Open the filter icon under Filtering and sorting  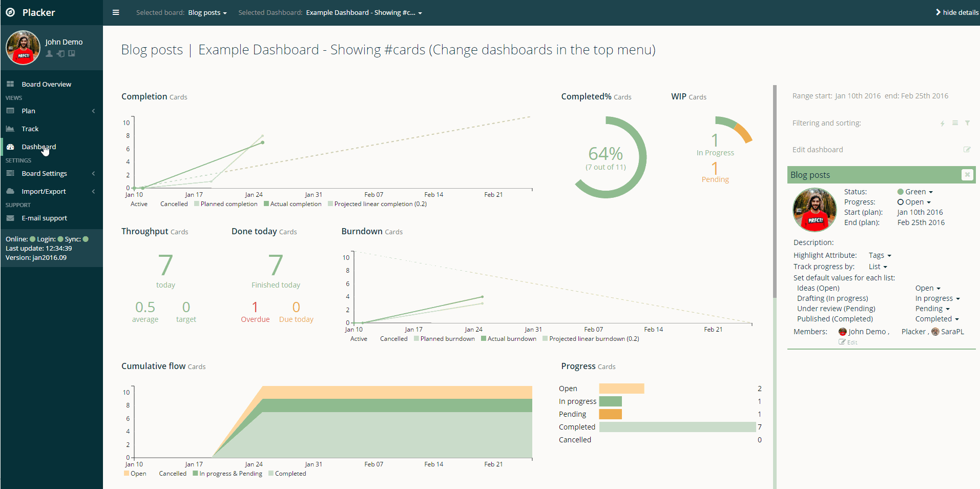968,123
